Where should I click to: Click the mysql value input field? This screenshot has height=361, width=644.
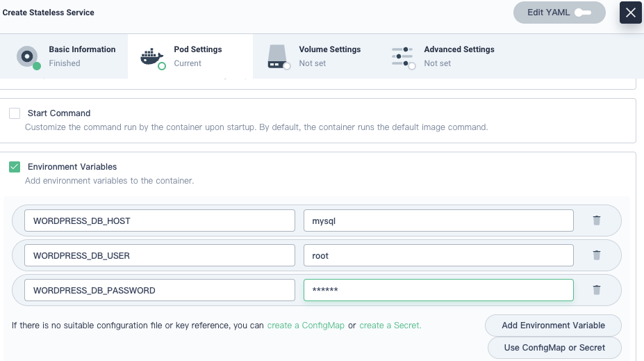[438, 220]
